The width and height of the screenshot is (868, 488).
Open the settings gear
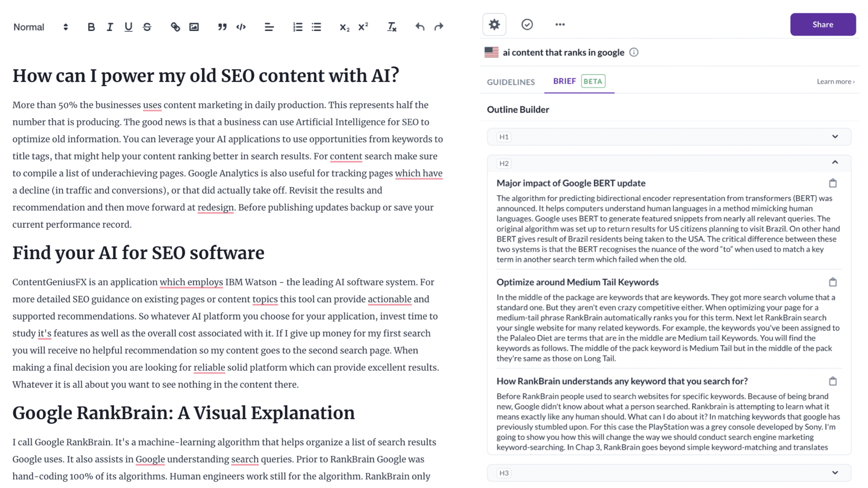point(494,25)
